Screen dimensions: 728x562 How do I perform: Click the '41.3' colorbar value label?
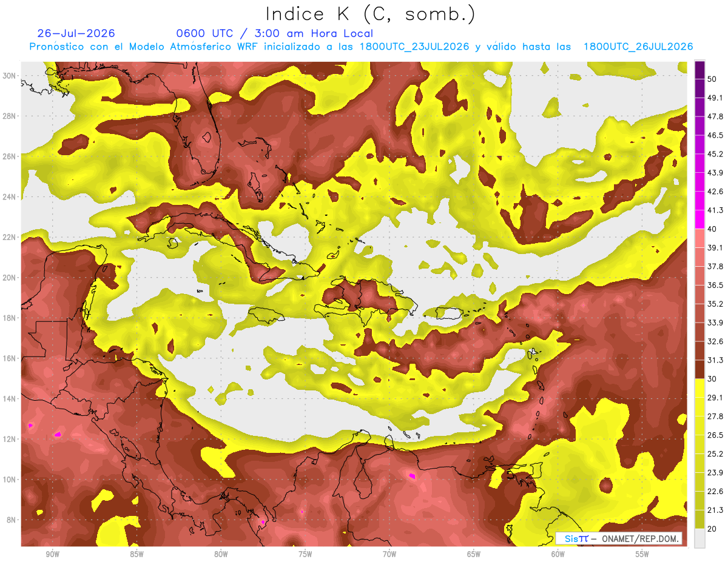point(716,210)
